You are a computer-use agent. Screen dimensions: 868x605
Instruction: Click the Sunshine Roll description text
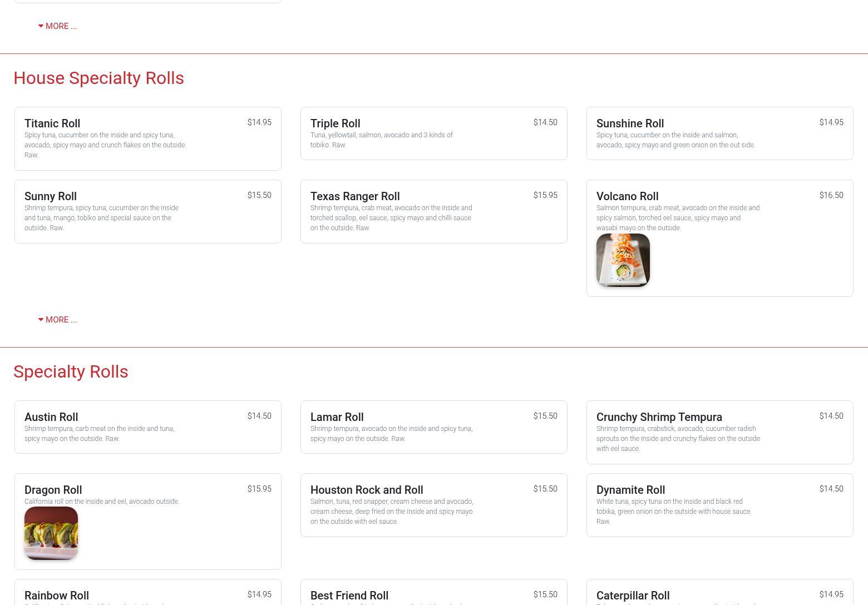pyautogui.click(x=675, y=140)
